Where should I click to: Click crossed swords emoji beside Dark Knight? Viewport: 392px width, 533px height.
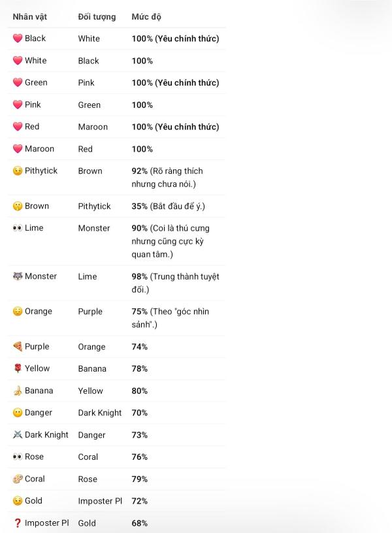coord(18,435)
